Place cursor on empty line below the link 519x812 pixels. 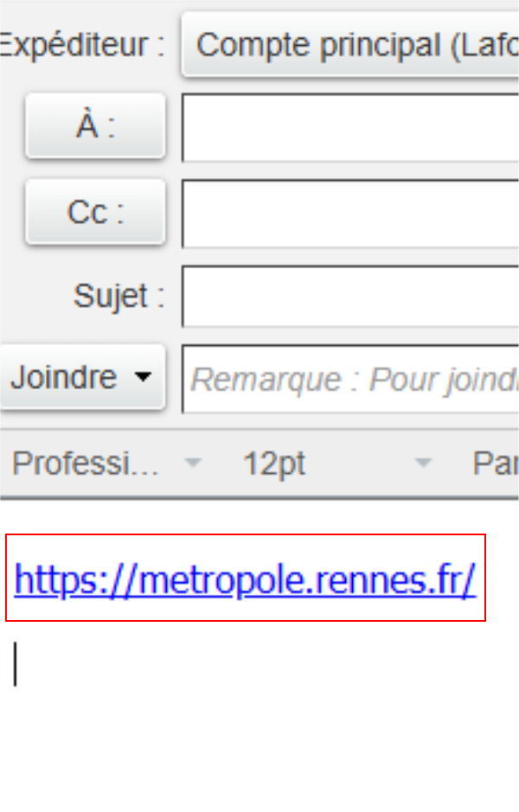click(208, 664)
